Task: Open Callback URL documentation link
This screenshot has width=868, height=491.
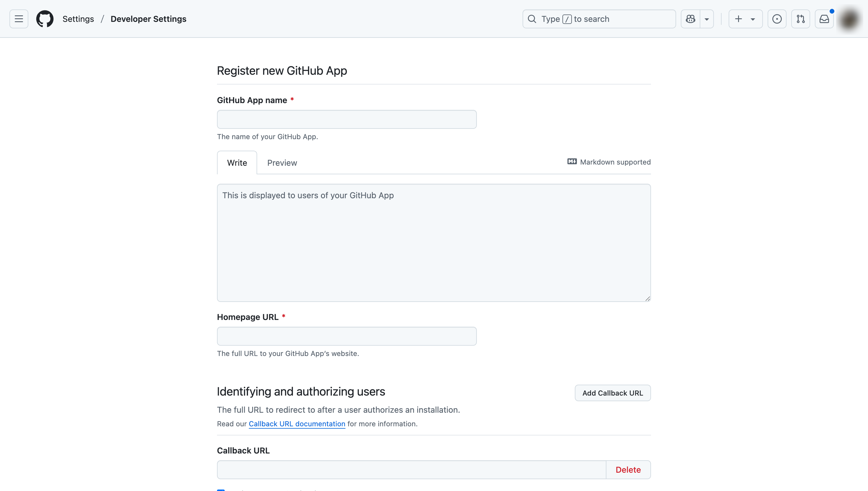Action: point(297,424)
